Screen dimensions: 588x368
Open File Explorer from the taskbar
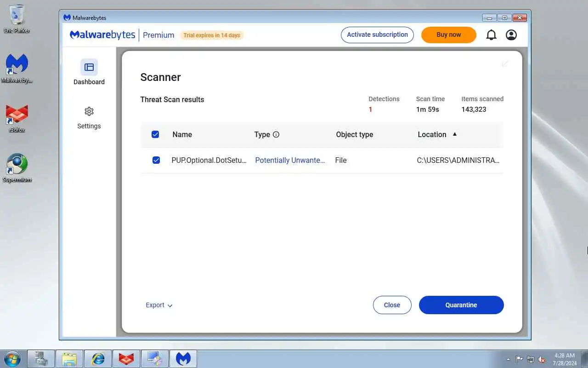pos(69,359)
